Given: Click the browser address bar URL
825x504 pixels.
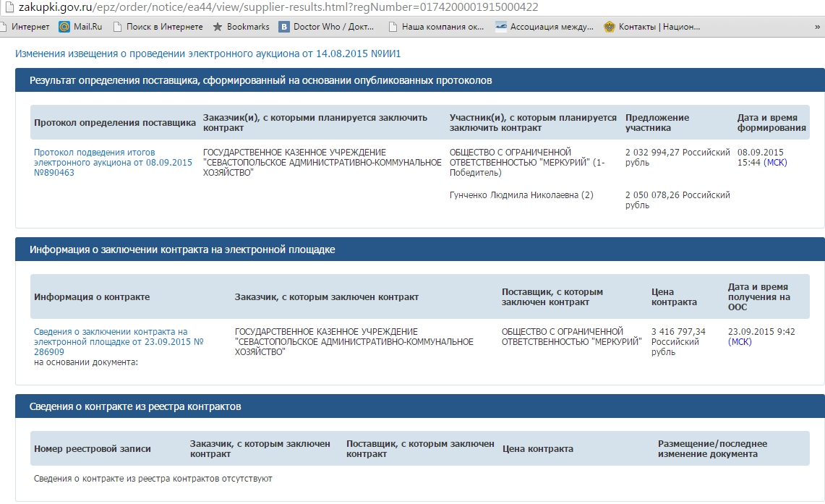Looking at the screenshot, I should (289, 7).
